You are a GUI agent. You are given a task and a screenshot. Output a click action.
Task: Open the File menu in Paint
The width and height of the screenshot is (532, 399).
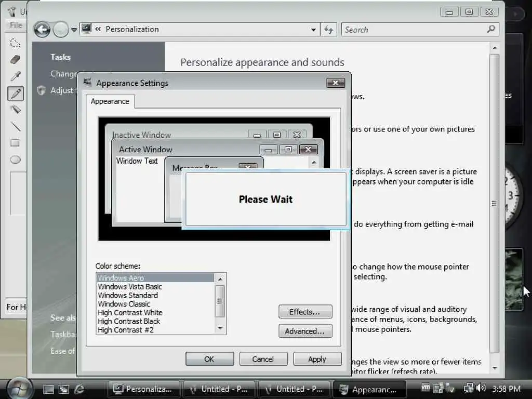coord(16,25)
